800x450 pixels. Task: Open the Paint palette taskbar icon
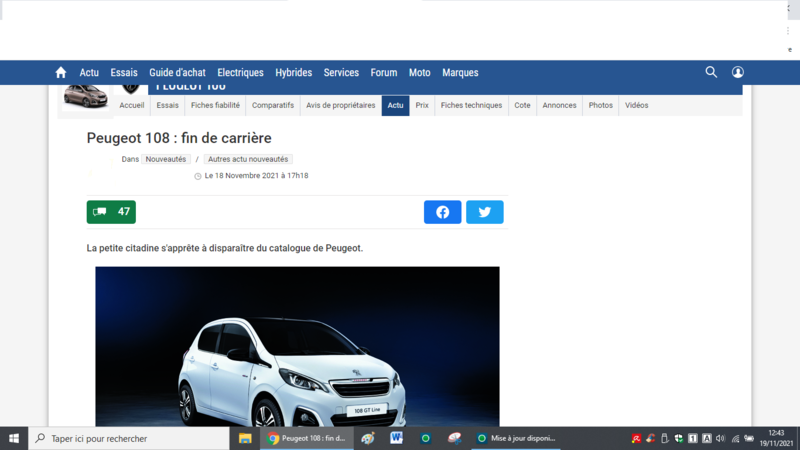pyautogui.click(x=367, y=438)
